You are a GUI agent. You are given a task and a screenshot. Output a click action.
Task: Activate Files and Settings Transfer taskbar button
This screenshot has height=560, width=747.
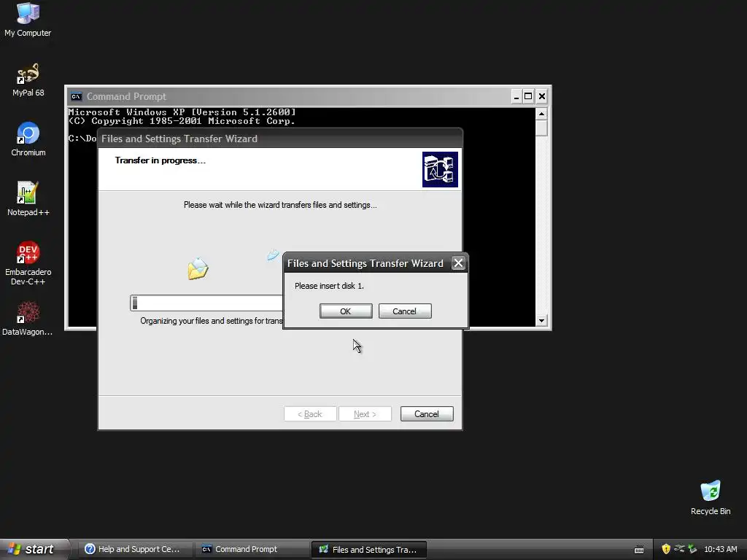click(368, 549)
